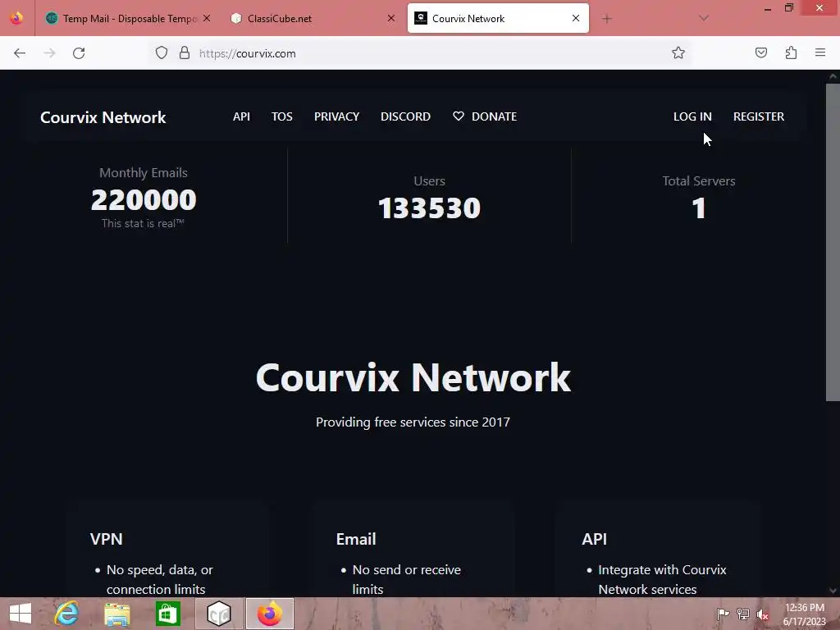This screenshot has width=840, height=630.
Task: Open the Windows Start button
Action: (x=21, y=614)
